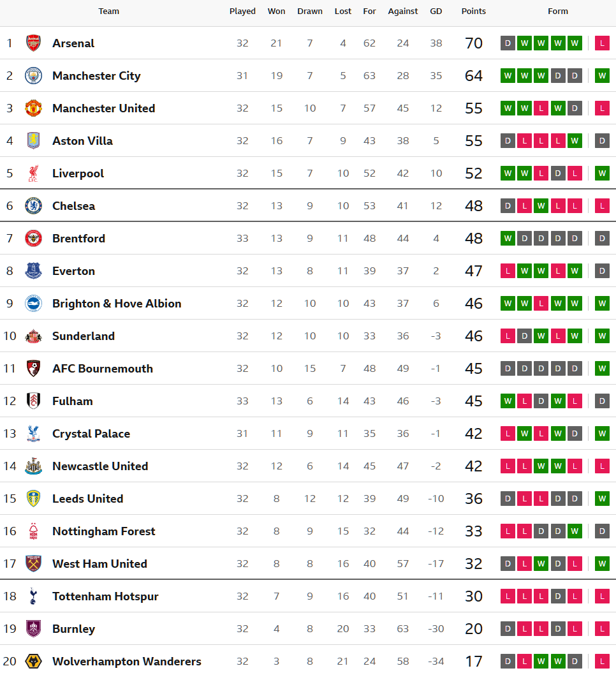
Task: Click the Played column header
Action: (242, 11)
